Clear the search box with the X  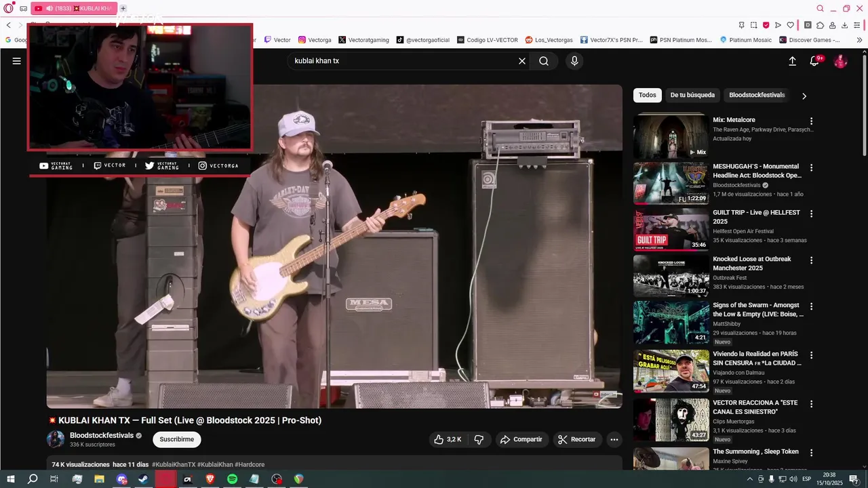[x=522, y=61]
